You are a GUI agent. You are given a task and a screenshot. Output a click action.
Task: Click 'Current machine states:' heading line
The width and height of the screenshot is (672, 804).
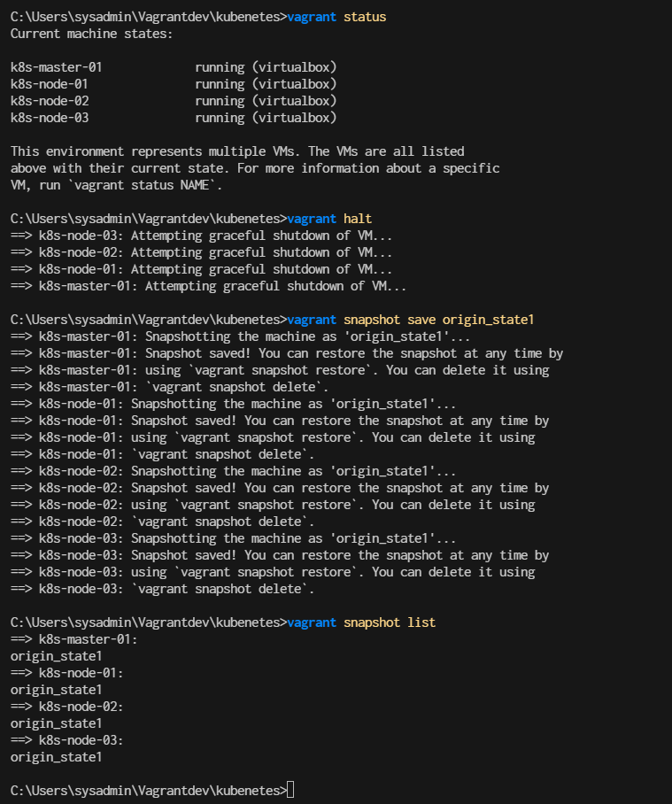[92, 34]
